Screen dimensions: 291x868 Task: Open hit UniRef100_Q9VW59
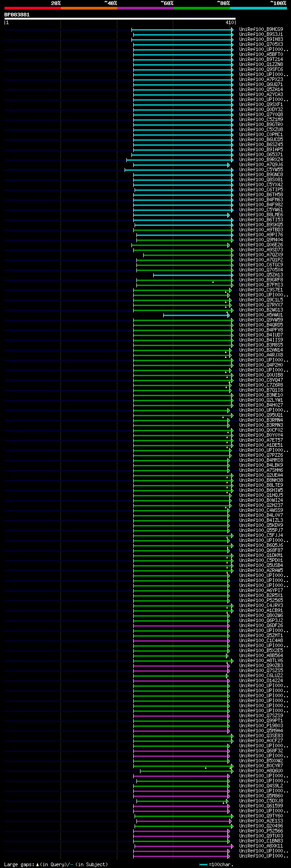click(261, 320)
